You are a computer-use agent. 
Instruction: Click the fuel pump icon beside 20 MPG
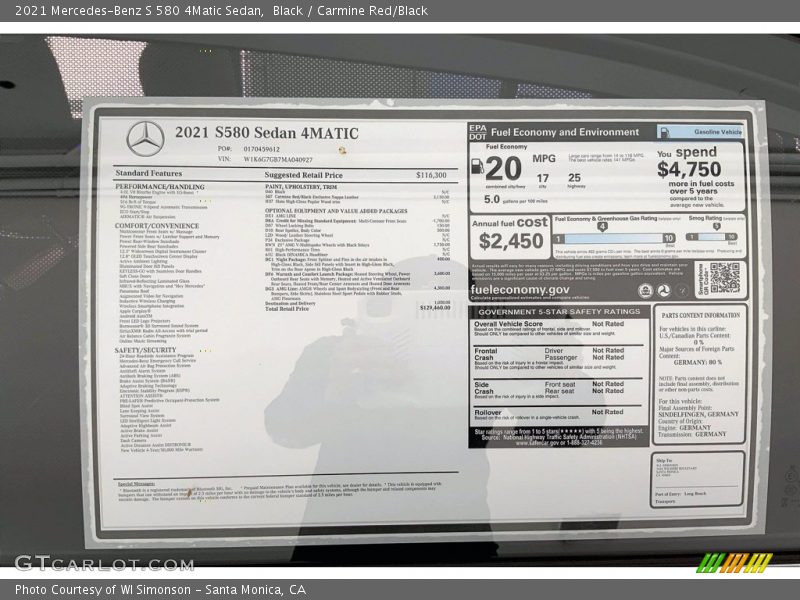click(477, 166)
